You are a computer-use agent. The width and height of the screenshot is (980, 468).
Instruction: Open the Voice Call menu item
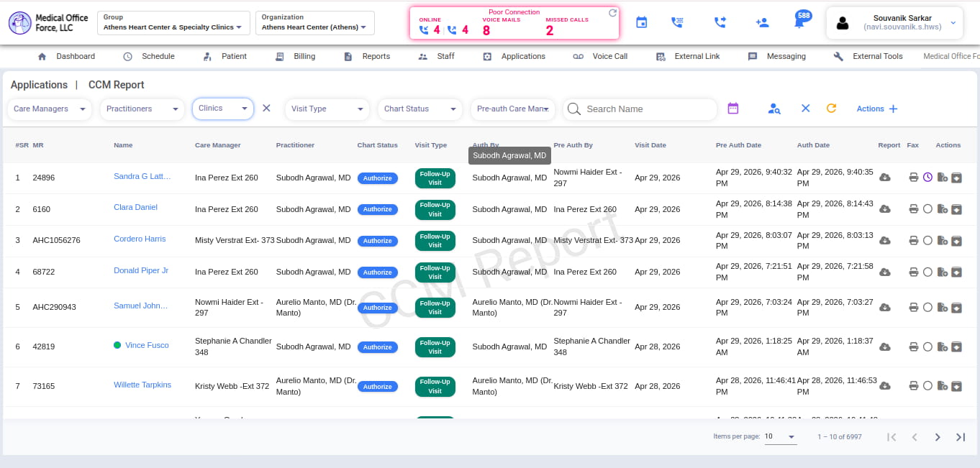click(600, 56)
